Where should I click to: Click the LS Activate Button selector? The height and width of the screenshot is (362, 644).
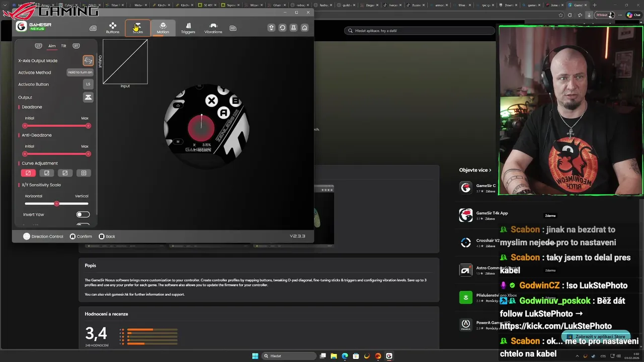coord(88,84)
